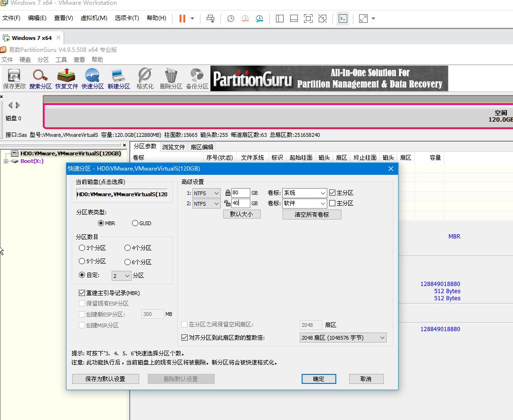Screen dimensions: 513x420
Task: Select HD0:VMware disk in tree
Action: (70, 153)
